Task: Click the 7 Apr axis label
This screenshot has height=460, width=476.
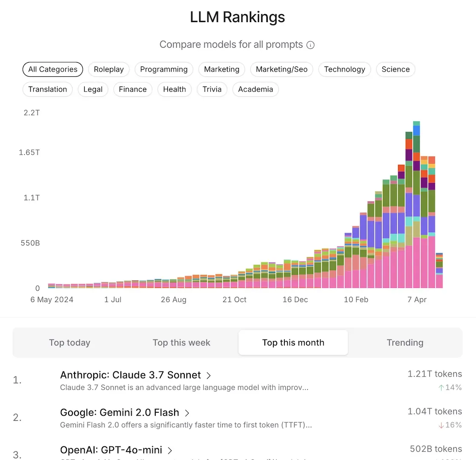Action: pos(417,300)
